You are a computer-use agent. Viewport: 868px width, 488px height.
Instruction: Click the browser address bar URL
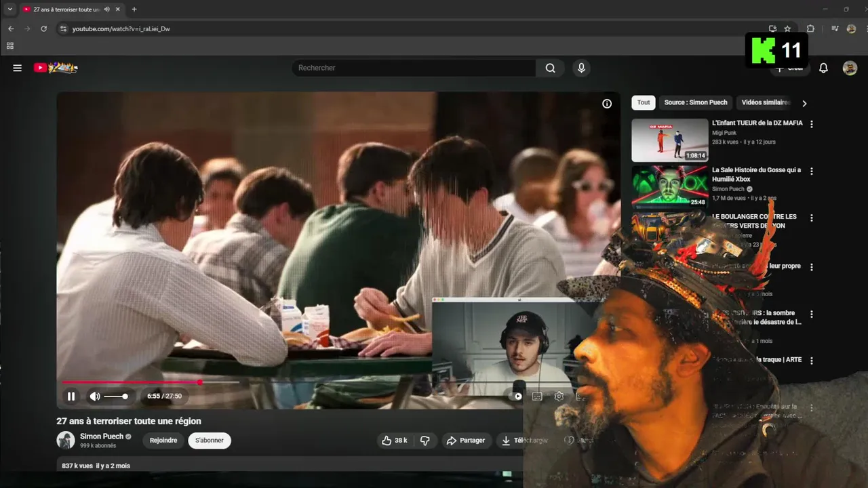(121, 29)
